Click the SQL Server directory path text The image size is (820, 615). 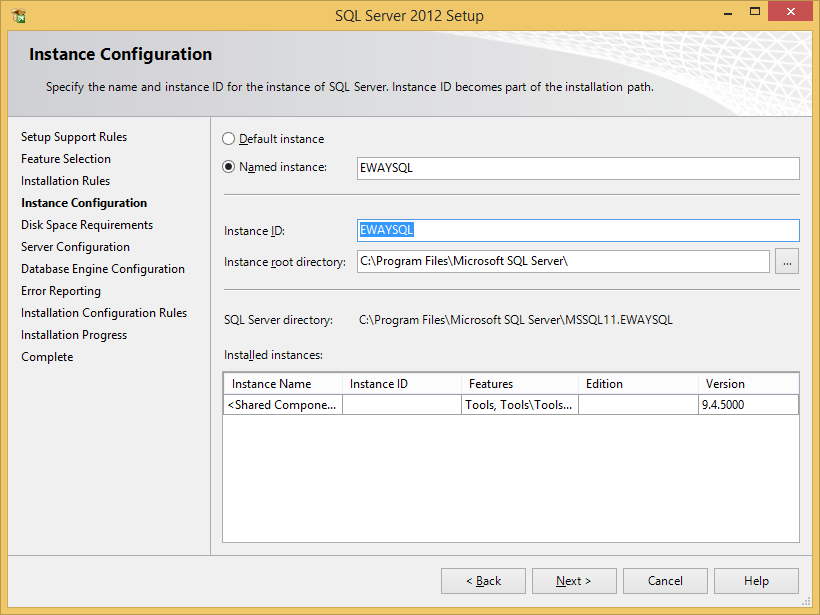coord(516,320)
